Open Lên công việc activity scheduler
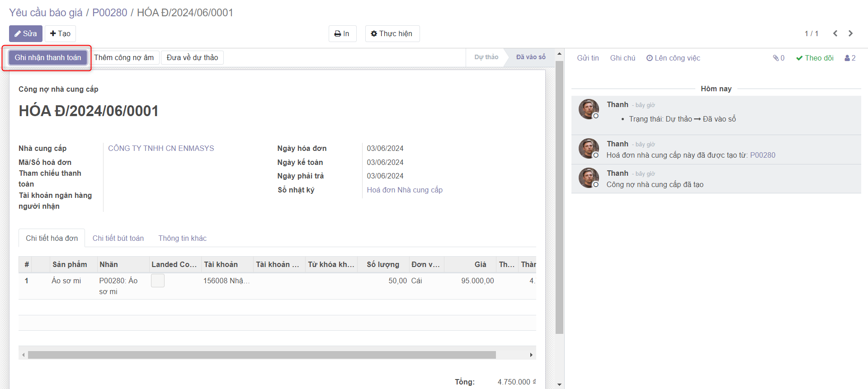The height and width of the screenshot is (389, 868). click(x=673, y=58)
